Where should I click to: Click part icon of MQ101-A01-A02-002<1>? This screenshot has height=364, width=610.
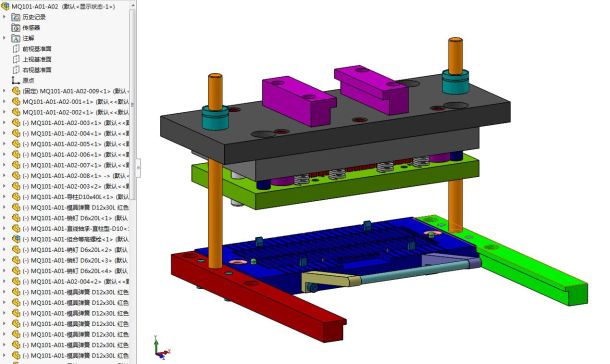tap(16, 112)
